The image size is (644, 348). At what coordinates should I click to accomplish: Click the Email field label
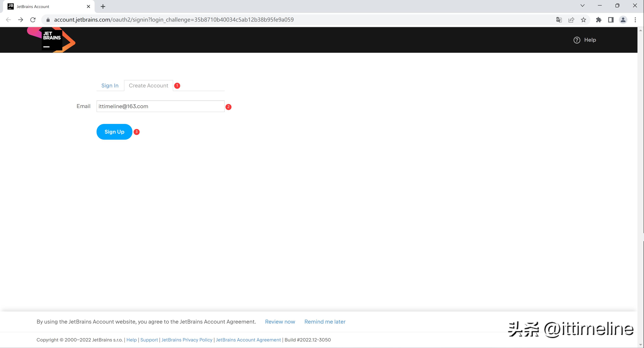click(x=83, y=106)
